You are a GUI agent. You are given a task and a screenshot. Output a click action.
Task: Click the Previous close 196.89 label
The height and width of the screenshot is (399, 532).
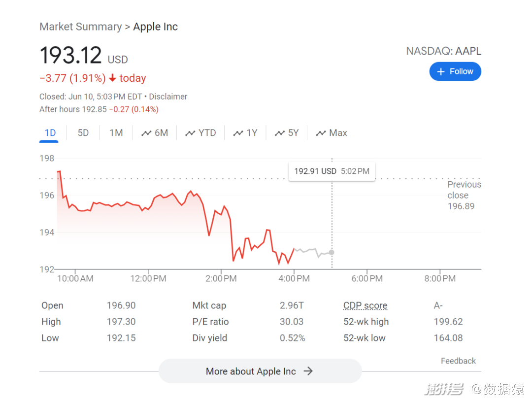(464, 195)
